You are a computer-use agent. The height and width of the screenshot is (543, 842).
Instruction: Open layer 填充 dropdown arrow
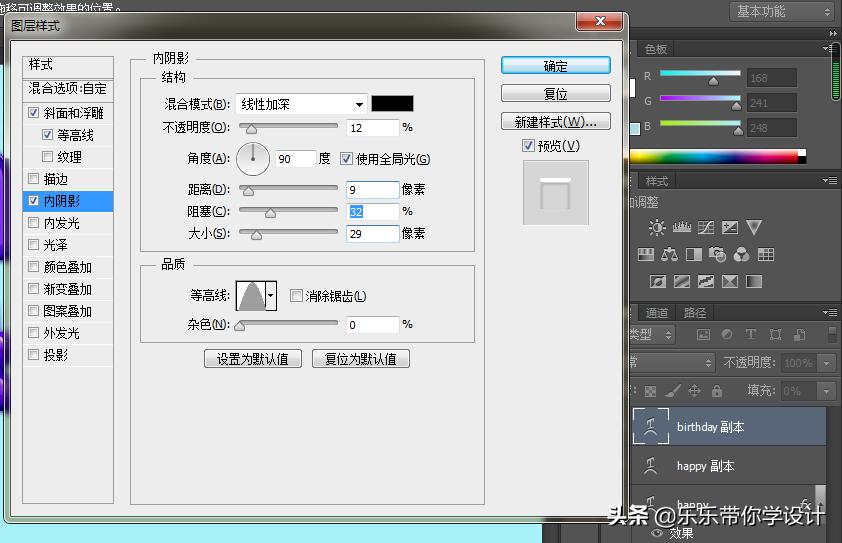tap(826, 391)
